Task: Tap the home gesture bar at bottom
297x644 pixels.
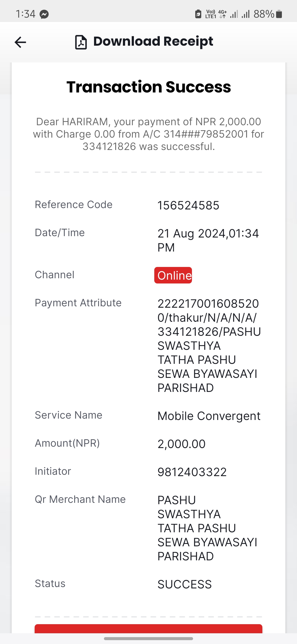Action: pos(148,639)
